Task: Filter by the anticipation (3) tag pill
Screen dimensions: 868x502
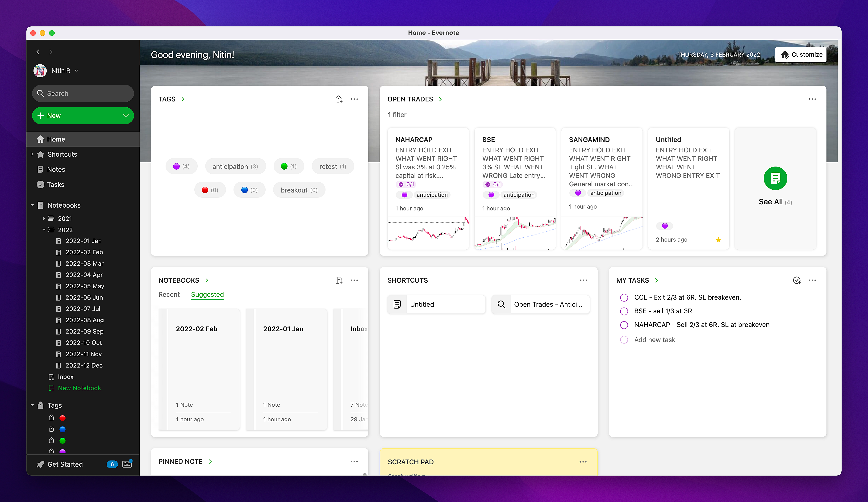Action: (235, 166)
